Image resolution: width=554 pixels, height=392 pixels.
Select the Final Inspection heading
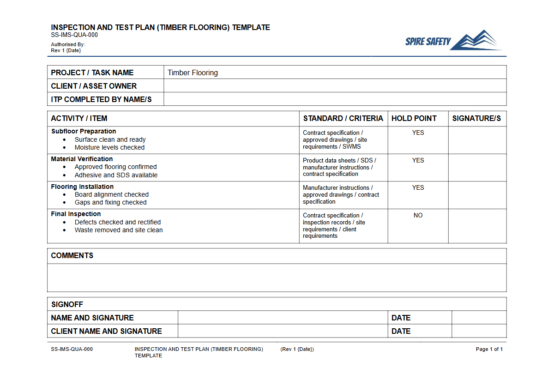[76, 214]
